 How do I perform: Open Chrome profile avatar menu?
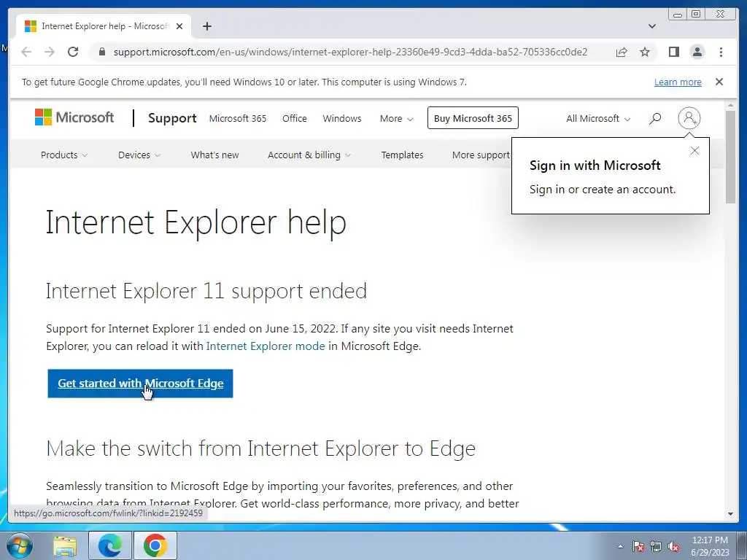click(x=697, y=52)
